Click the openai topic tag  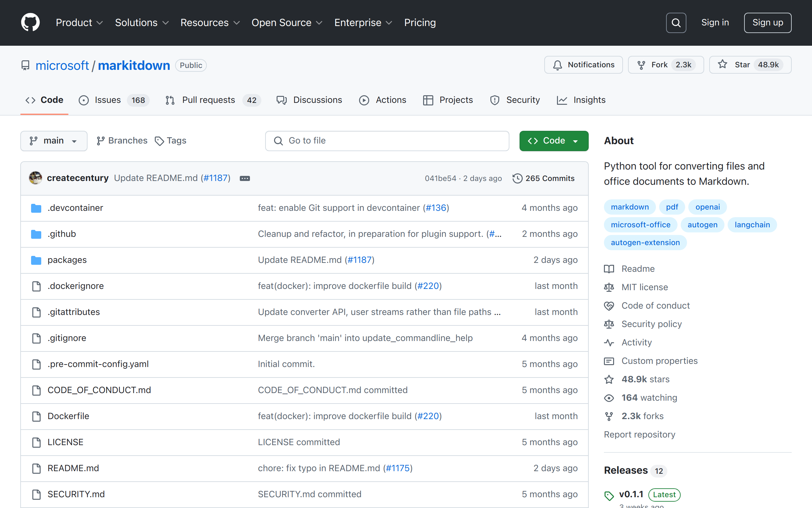[x=707, y=207]
